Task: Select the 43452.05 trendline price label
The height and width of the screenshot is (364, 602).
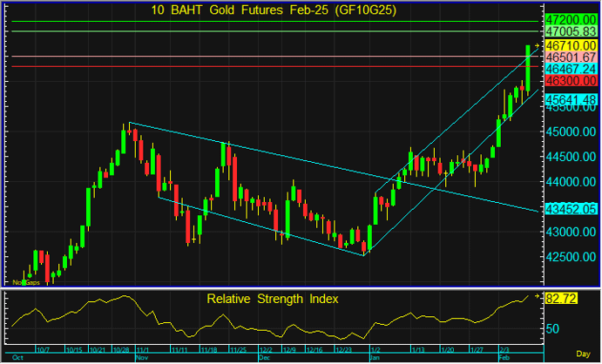Action: pos(570,209)
